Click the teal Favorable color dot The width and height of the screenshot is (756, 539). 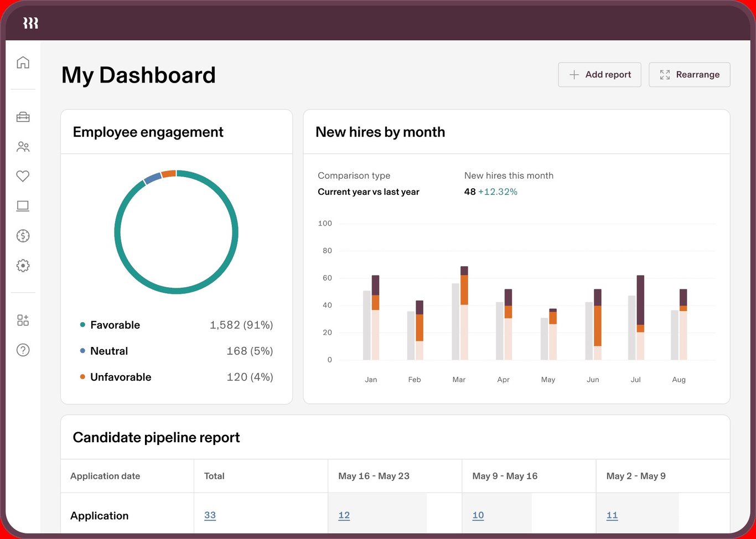[83, 325]
